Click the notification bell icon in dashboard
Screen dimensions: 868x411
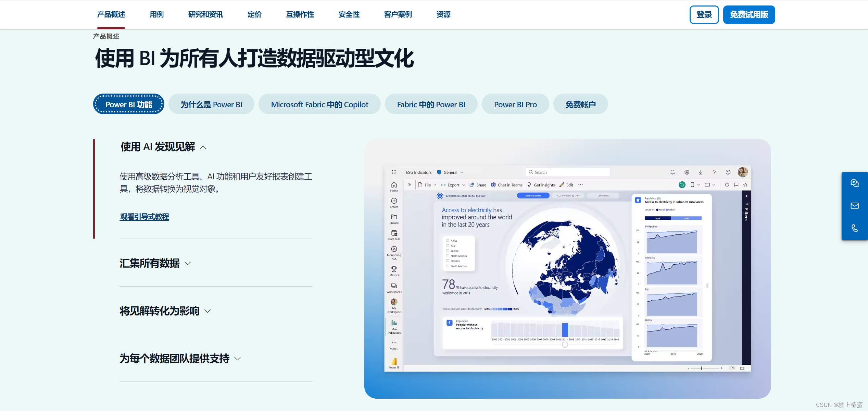tap(672, 172)
